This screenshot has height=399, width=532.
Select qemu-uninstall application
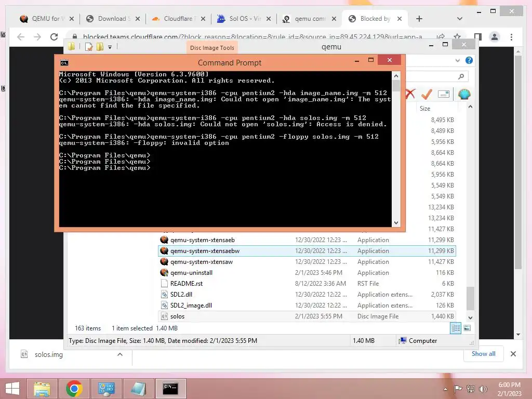(x=307, y=272)
